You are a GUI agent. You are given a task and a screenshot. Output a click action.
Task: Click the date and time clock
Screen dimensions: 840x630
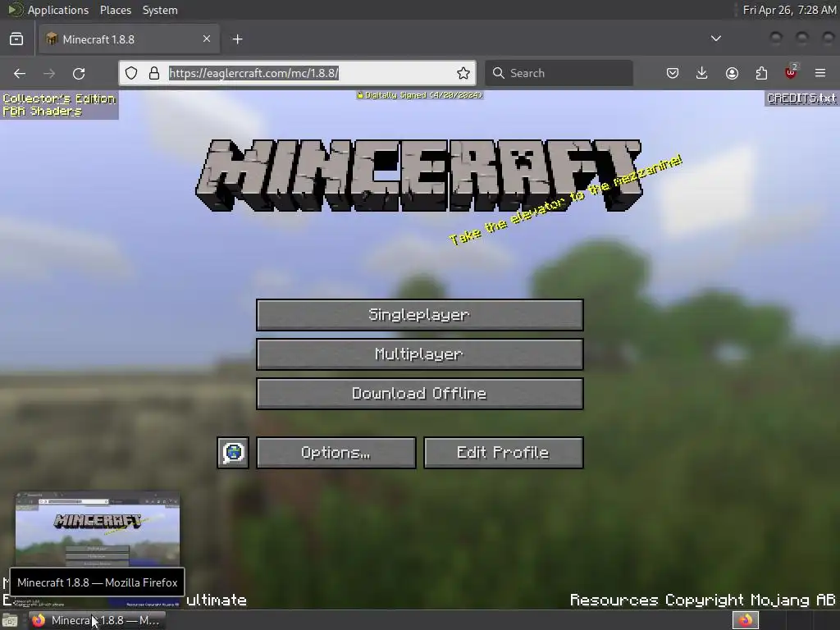tap(789, 10)
